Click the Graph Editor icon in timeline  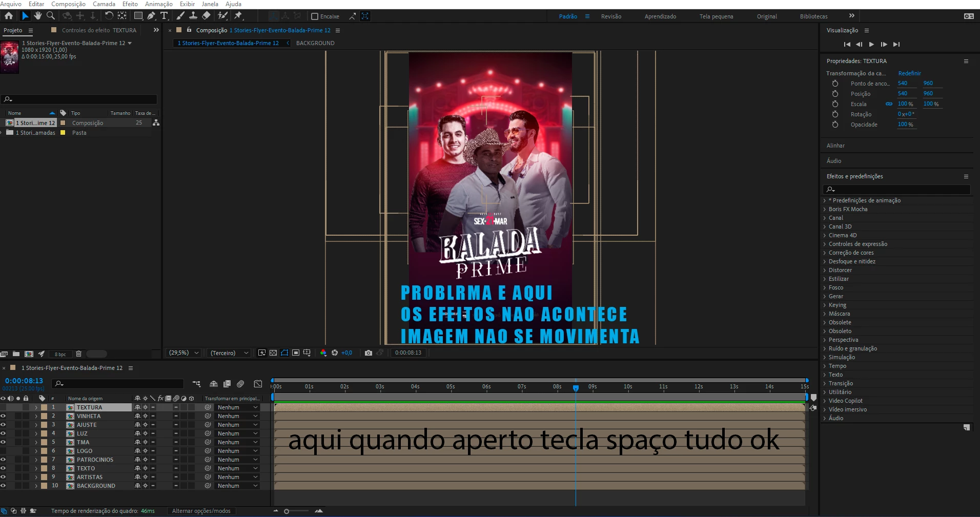click(258, 383)
